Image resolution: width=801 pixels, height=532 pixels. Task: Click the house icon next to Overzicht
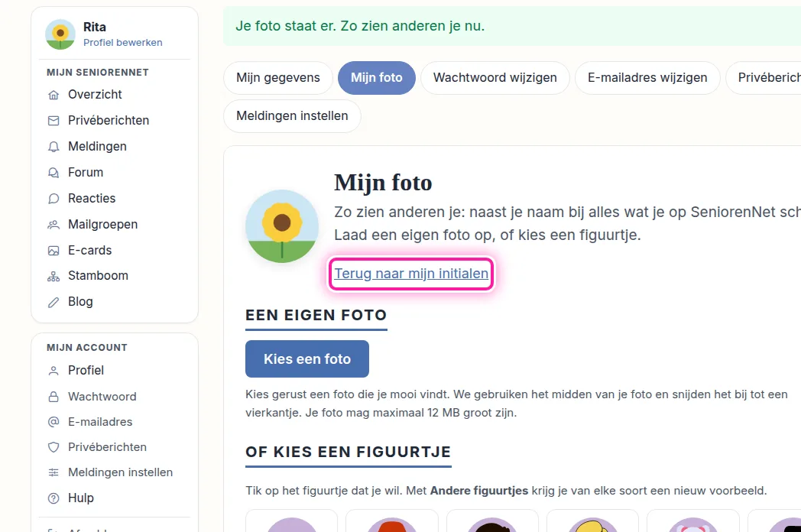click(x=54, y=95)
